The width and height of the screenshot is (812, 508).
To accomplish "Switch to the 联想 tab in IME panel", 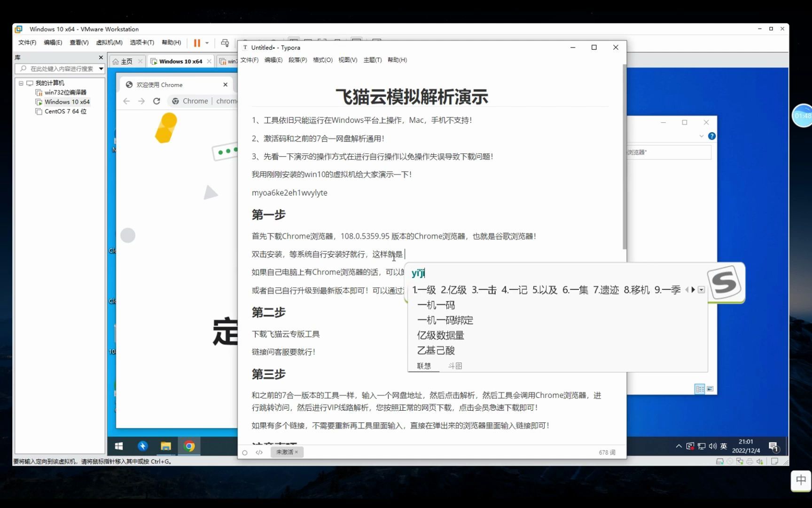I will (424, 366).
